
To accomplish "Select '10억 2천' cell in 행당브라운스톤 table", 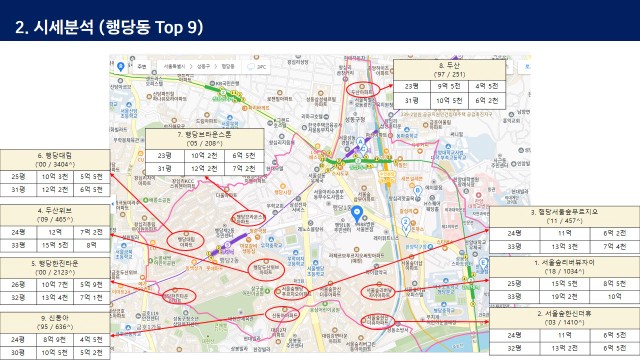I will (204, 156).
